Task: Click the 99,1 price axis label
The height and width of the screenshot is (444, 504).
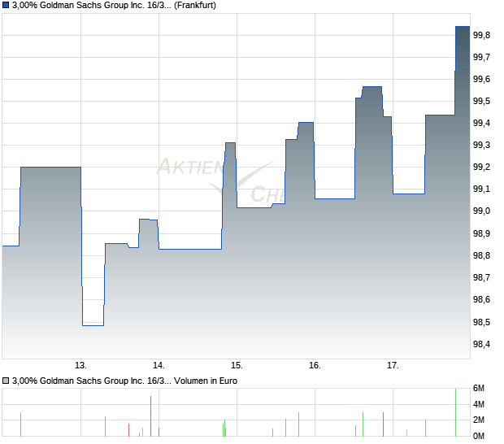Action: 481,189
